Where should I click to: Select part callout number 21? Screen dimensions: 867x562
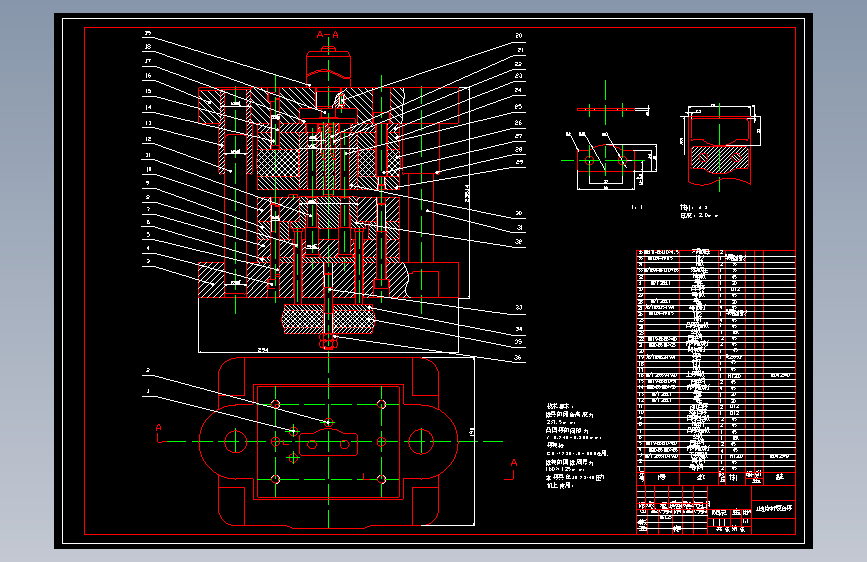coord(520,50)
